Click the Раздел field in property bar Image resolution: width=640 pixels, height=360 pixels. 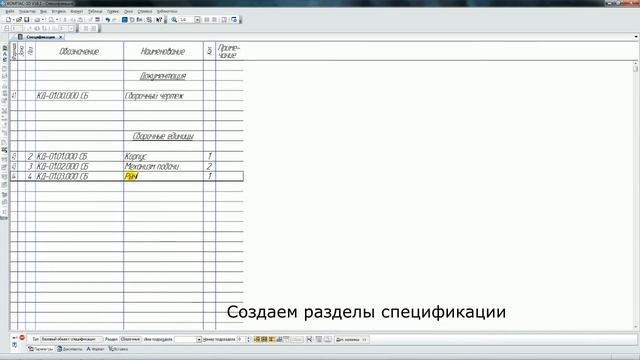click(x=131, y=339)
